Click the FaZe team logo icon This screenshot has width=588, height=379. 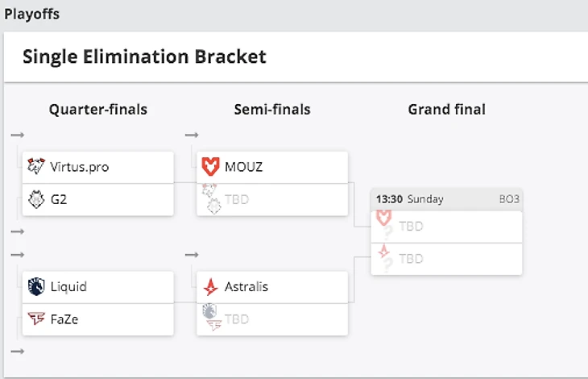(35, 319)
